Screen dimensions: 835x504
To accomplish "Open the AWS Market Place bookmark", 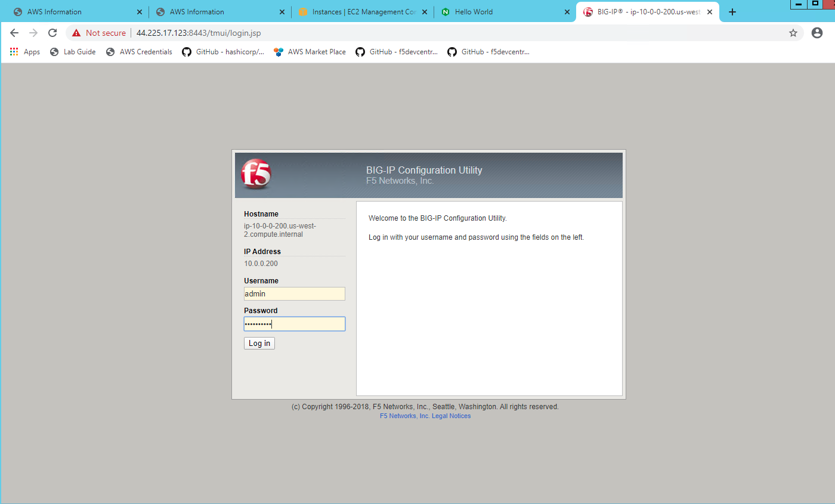I will [310, 52].
